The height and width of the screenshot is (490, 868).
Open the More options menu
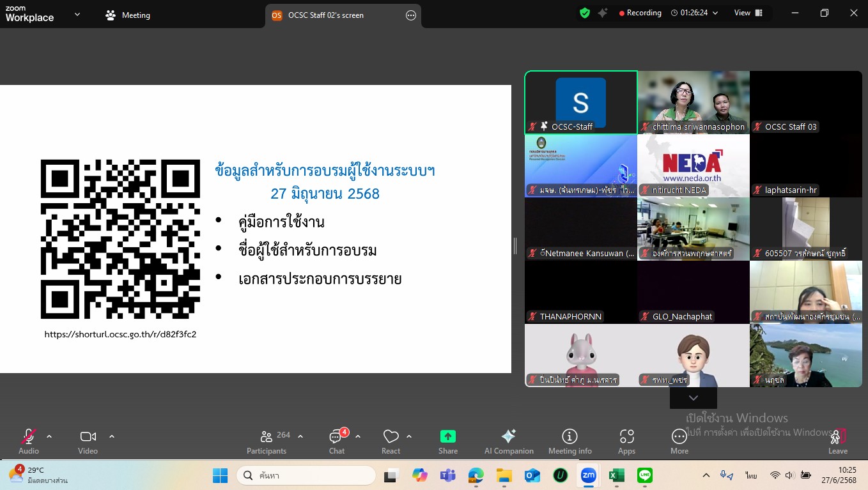[x=679, y=441]
